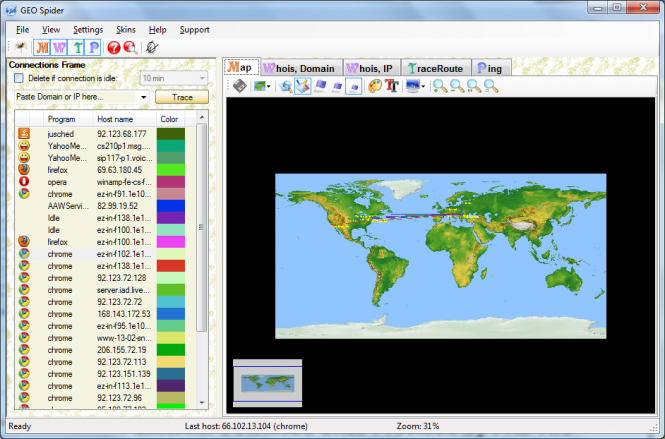665x439 pixels.
Task: Open help with the red question mark icon
Action: pyautogui.click(x=114, y=47)
